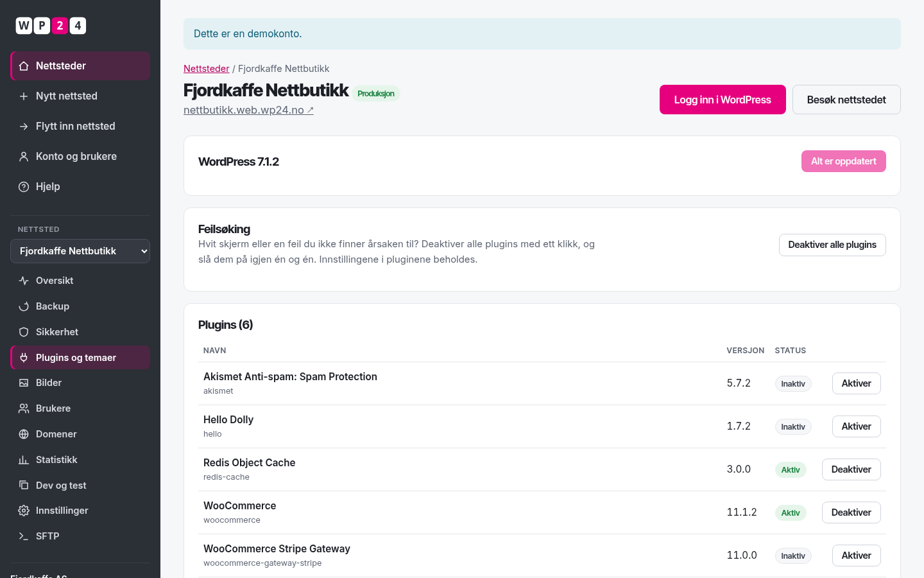Image resolution: width=924 pixels, height=578 pixels.
Task: Activate WooCommerce Stripe Gateway plugin
Action: pos(857,556)
